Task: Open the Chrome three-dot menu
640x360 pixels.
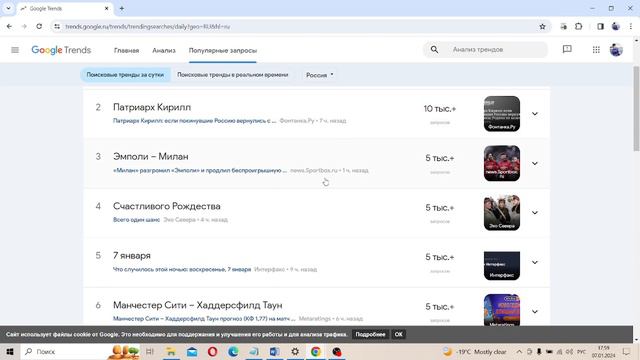Action: point(631,27)
